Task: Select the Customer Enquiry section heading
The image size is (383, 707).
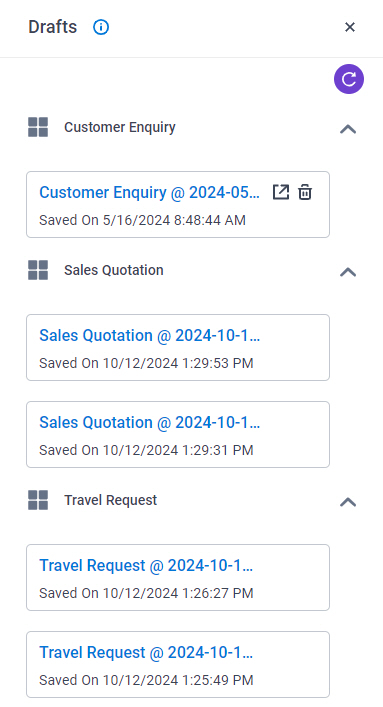Action: coord(120,128)
